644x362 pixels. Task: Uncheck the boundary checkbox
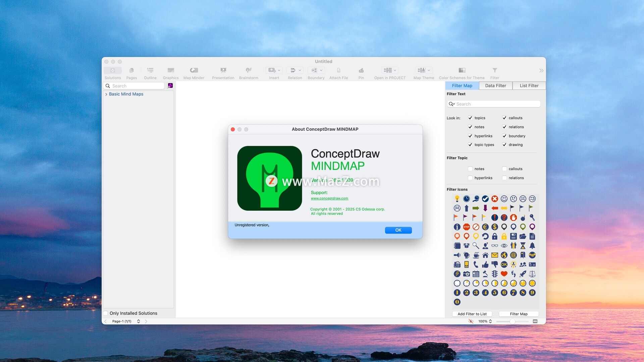click(x=504, y=136)
